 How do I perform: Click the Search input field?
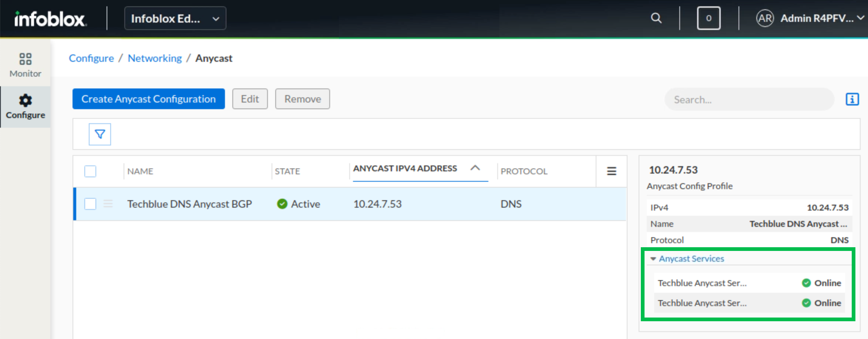tap(749, 100)
